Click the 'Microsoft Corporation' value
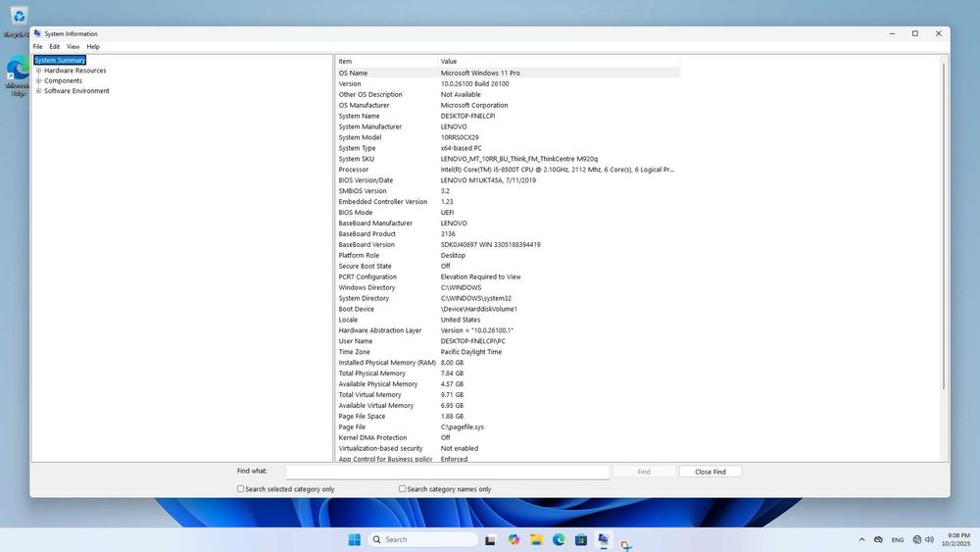Image resolution: width=980 pixels, height=552 pixels. pyautogui.click(x=474, y=105)
